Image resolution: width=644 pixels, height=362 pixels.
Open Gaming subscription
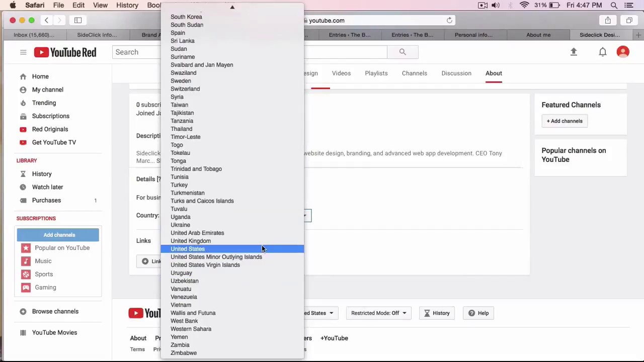(45, 287)
